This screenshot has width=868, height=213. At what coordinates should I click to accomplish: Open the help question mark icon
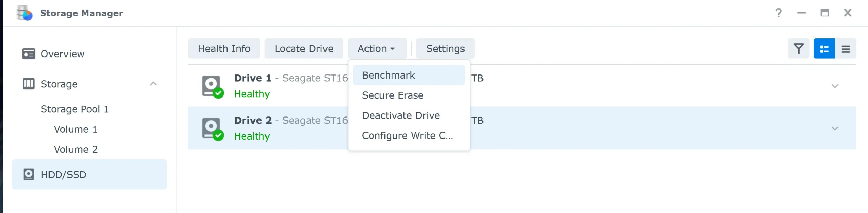pos(778,13)
